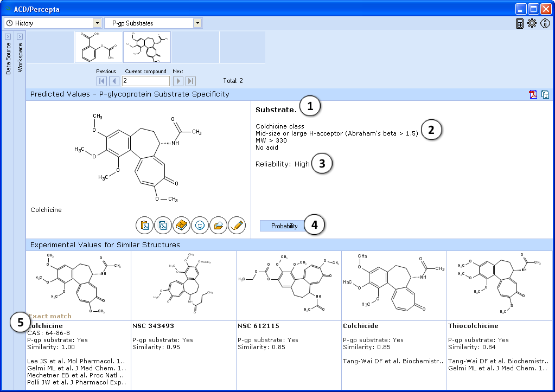Open settings via the gear icon
Viewport: 555px width, 392px height.
point(532,23)
